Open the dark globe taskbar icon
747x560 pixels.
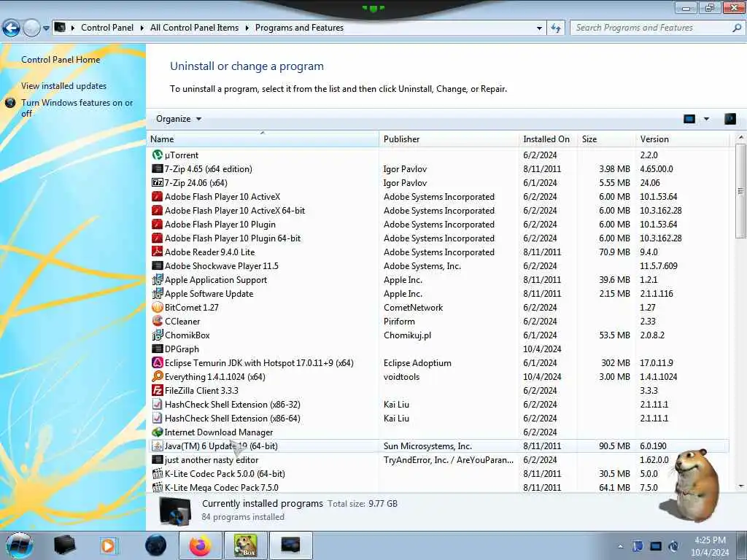tap(156, 545)
